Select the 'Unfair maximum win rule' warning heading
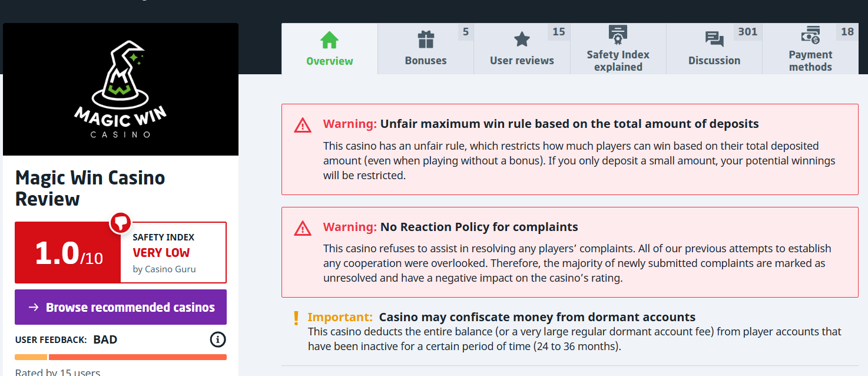Image resolution: width=868 pixels, height=376 pixels. [x=569, y=124]
